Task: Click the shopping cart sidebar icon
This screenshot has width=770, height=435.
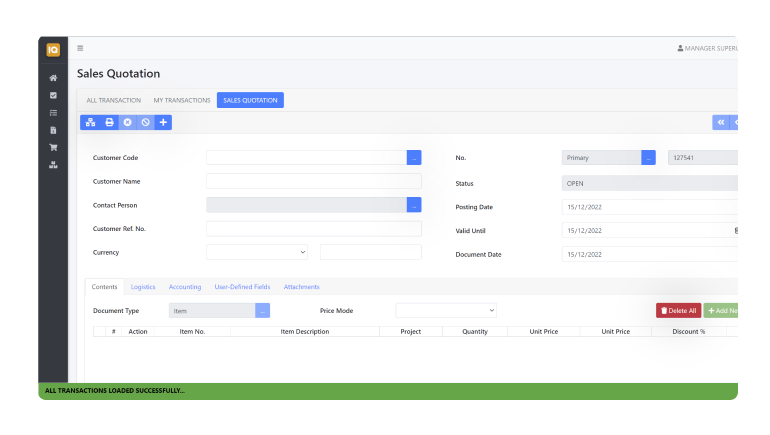Action: 53,147
